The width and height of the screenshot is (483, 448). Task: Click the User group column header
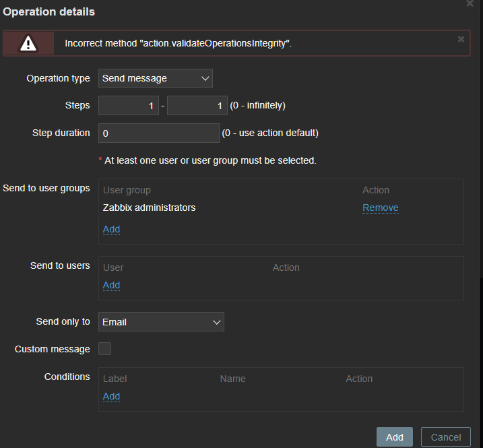127,190
